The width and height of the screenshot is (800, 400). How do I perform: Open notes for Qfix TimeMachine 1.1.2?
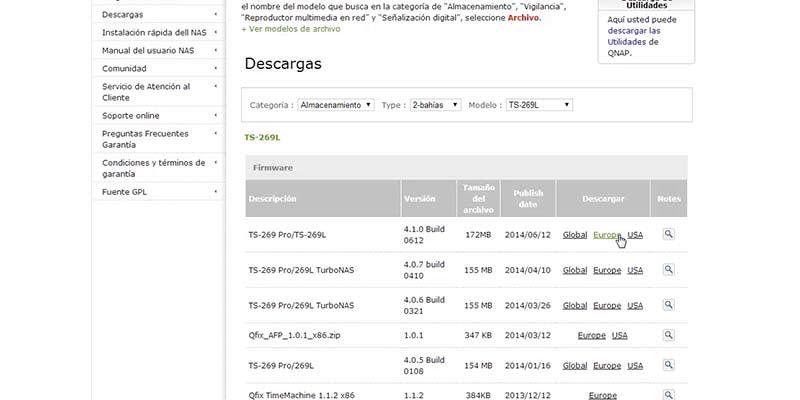click(x=668, y=395)
